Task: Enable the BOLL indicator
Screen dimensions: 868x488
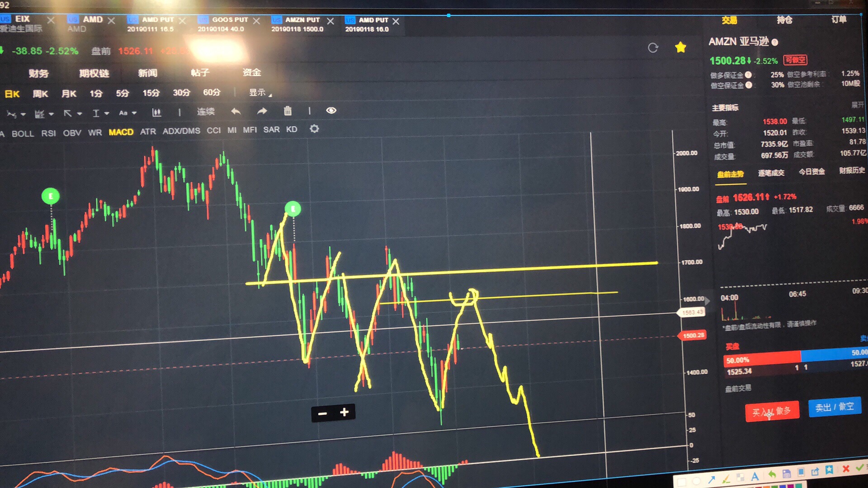Action: pyautogui.click(x=23, y=134)
